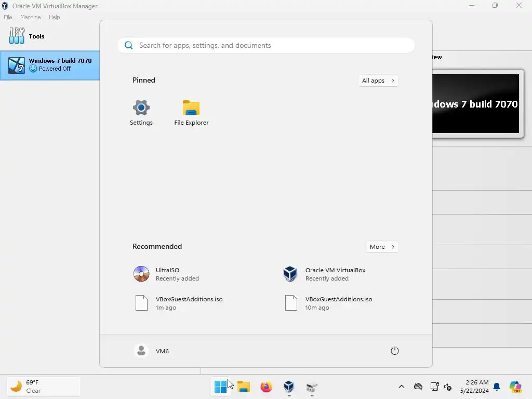
Task: Minimize the VirtualBox Manager window
Action: pyautogui.click(x=472, y=5)
